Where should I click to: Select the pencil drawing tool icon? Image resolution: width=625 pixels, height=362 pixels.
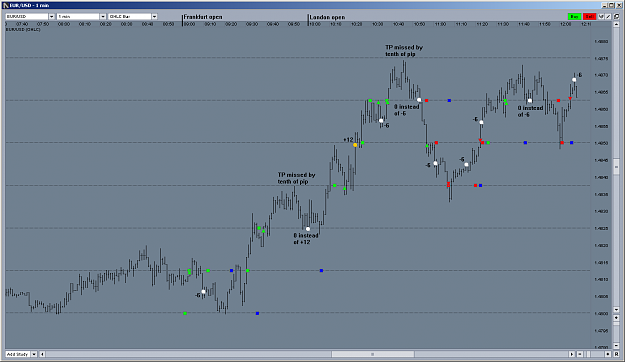tap(608, 16)
